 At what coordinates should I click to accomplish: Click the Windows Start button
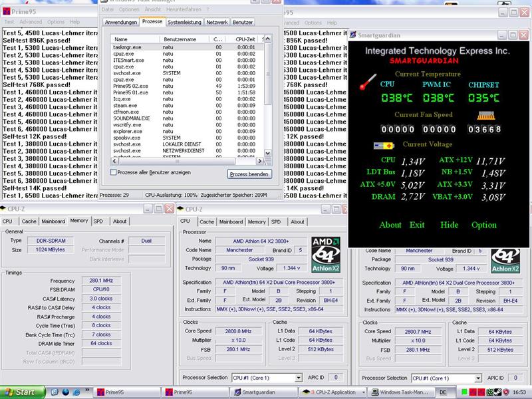(23, 392)
